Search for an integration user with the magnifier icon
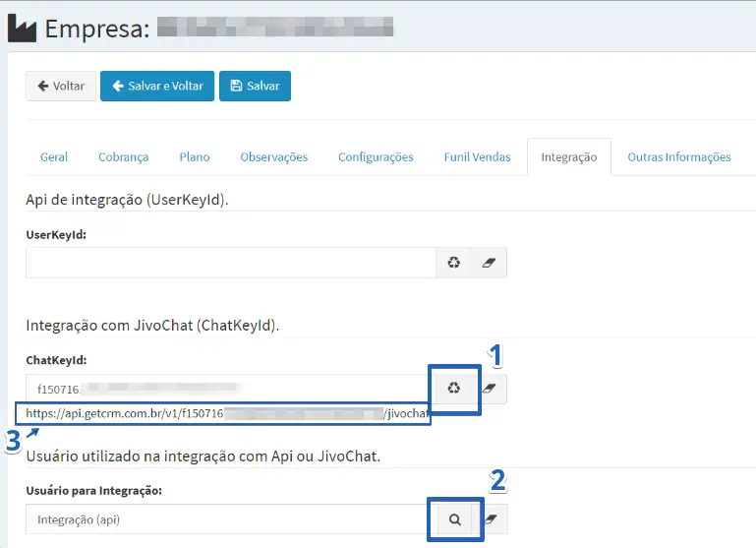Viewport: 756px width, 548px height. [x=454, y=519]
